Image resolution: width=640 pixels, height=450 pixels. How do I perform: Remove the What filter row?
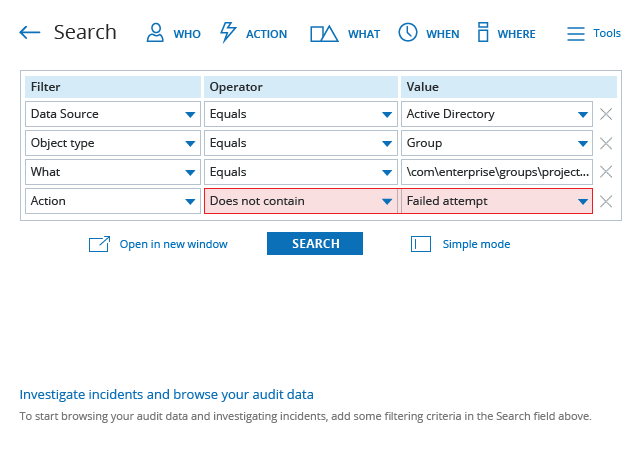point(606,172)
